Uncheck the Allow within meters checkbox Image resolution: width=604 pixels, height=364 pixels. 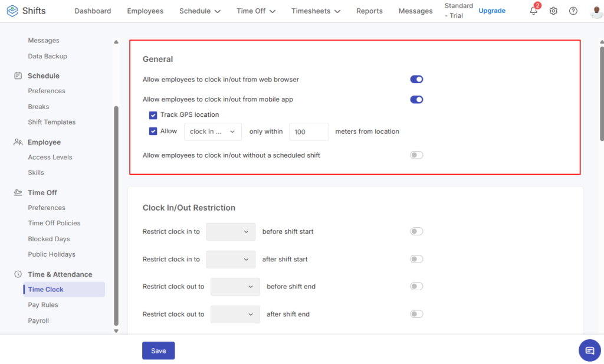click(x=153, y=131)
